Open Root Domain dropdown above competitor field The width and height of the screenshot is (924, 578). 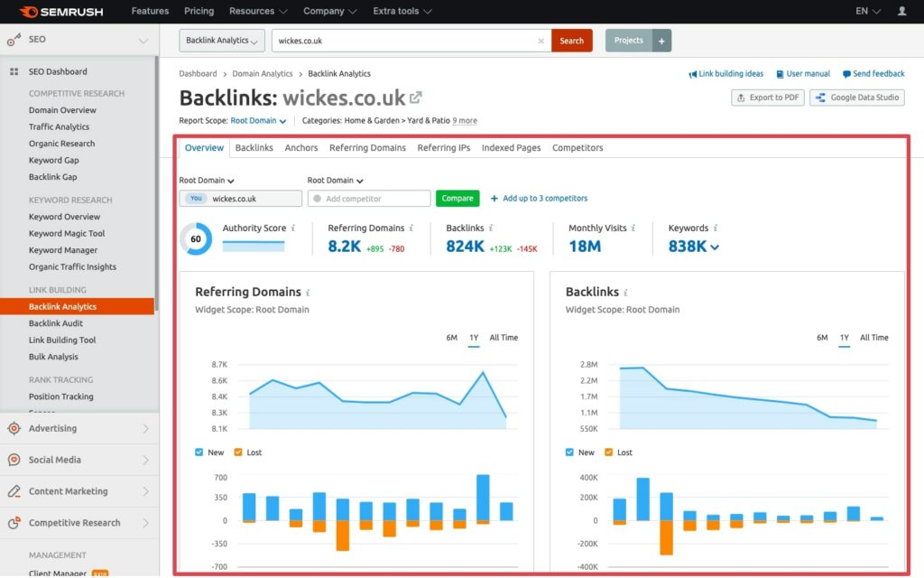tap(335, 181)
